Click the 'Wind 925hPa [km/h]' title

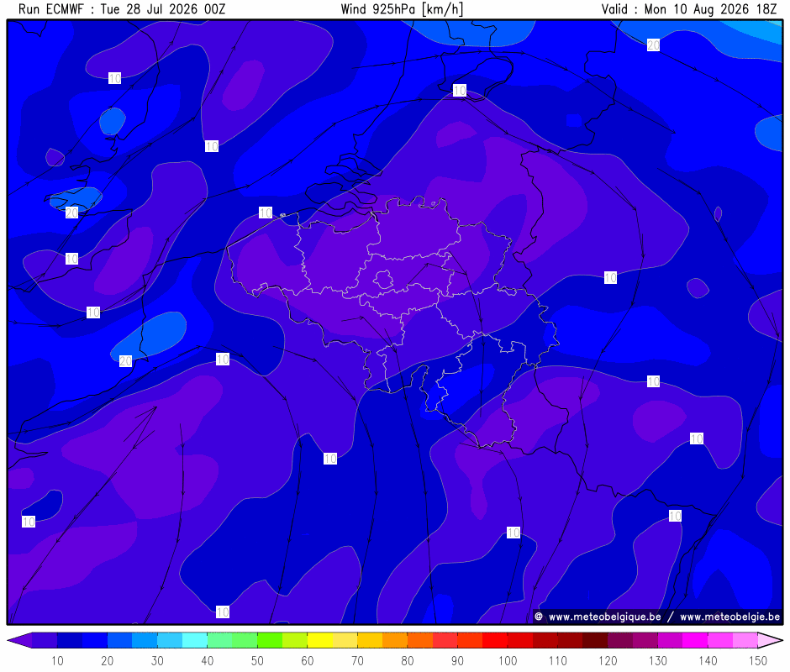coord(402,9)
